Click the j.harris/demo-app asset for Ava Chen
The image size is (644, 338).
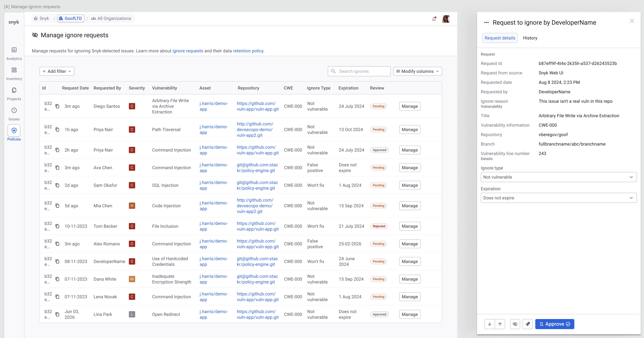pyautogui.click(x=214, y=168)
